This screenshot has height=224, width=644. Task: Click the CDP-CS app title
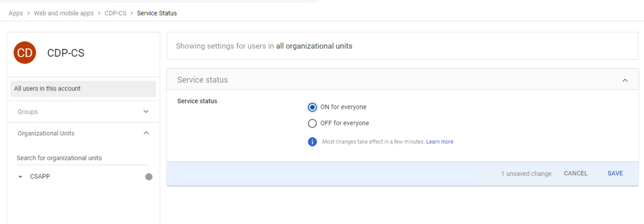pyautogui.click(x=66, y=53)
